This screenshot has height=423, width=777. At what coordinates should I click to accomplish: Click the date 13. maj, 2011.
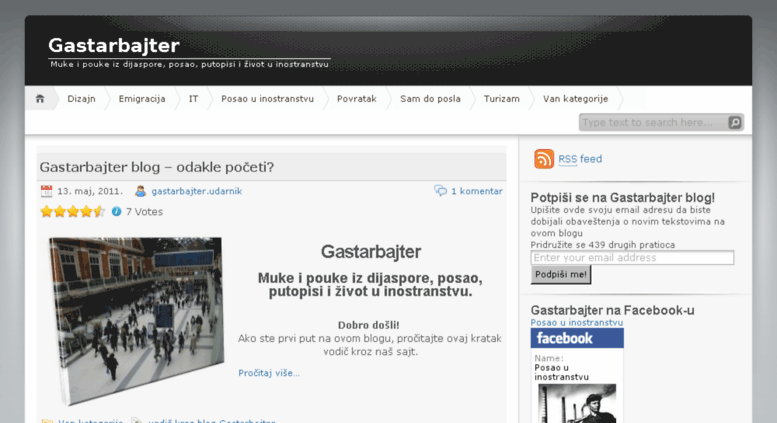click(90, 191)
